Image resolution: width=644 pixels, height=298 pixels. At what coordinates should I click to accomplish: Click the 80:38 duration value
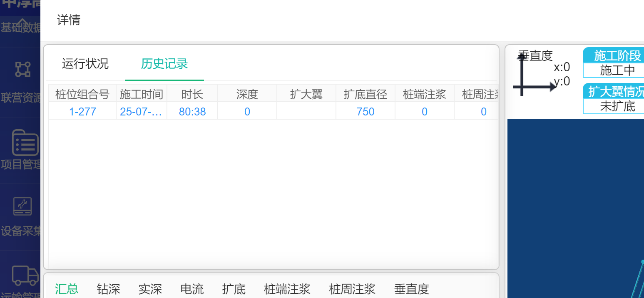click(192, 112)
